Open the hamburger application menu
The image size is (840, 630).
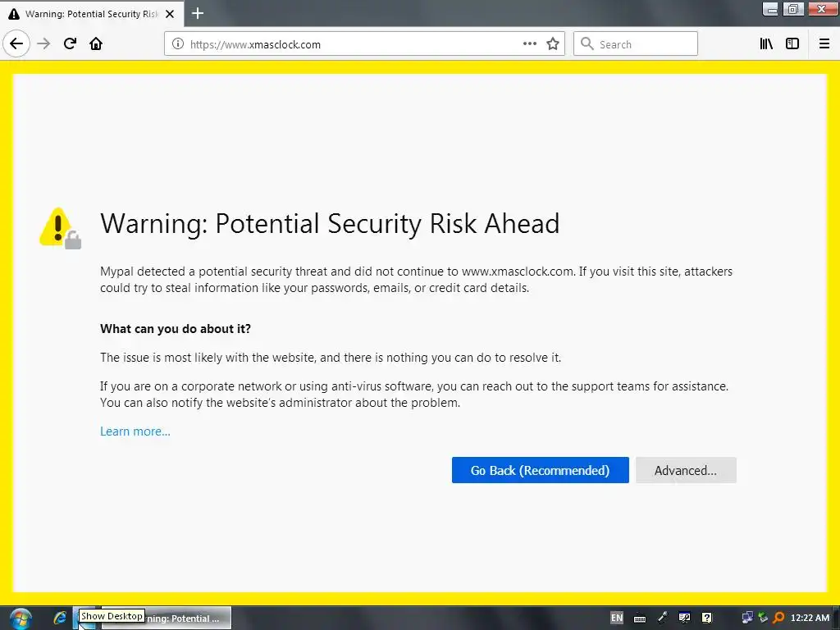pyautogui.click(x=824, y=44)
